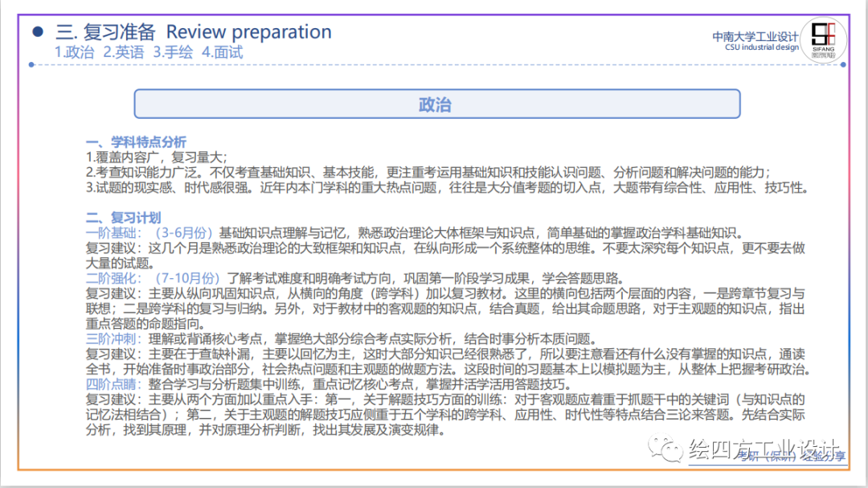This screenshot has height=488, width=868.
Task: Click the SIFANG logo in the header
Action: [823, 40]
